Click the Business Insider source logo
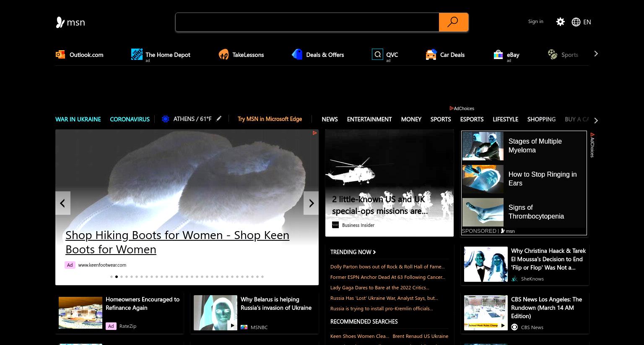The width and height of the screenshot is (644, 345). click(335, 225)
